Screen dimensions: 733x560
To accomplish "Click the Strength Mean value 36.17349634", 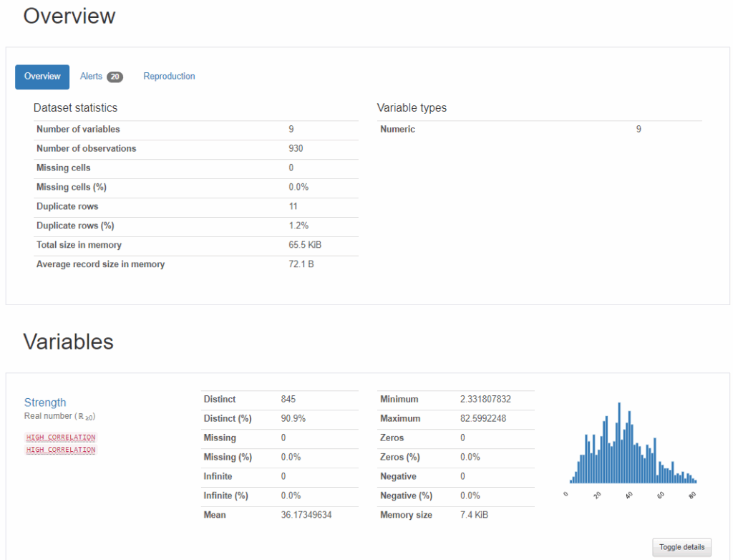I will pos(306,515).
